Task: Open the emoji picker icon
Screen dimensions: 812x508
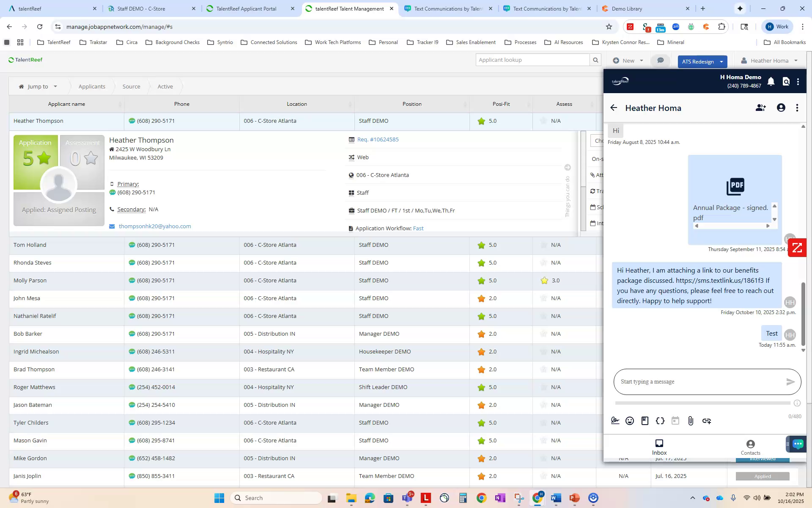Action: coord(630,421)
